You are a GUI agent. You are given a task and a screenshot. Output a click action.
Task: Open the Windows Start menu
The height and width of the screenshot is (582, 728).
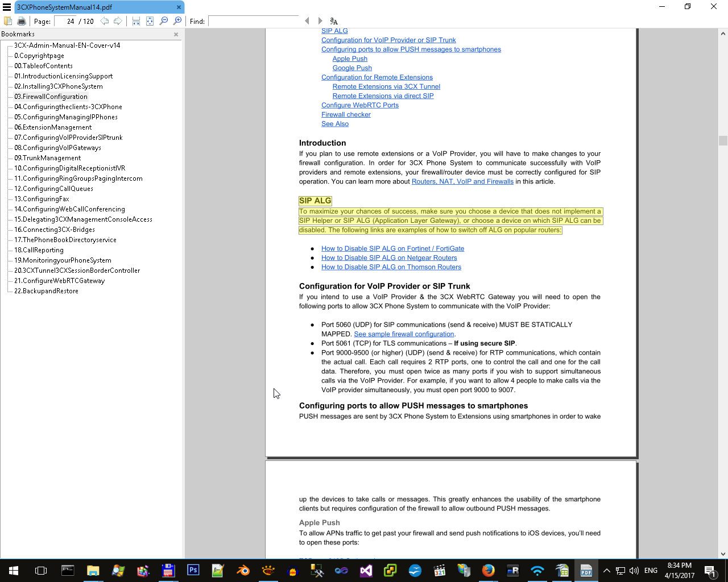pyautogui.click(x=14, y=571)
